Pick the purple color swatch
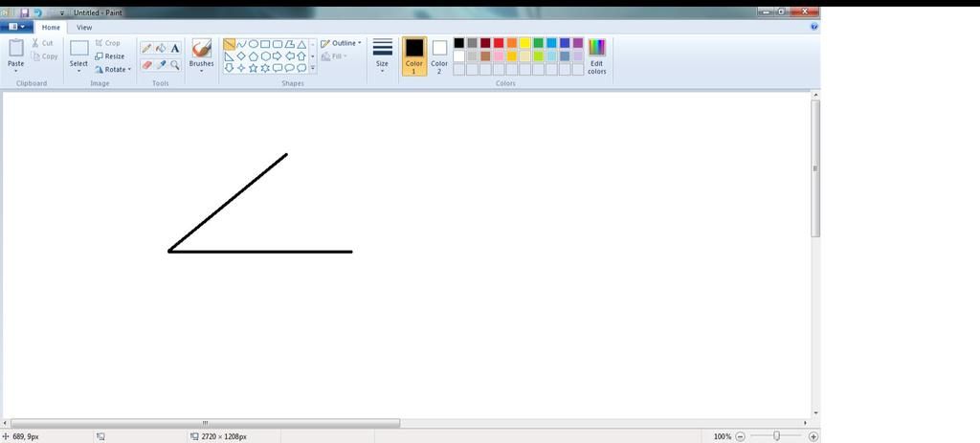Viewport: 980px width, 443px height. coord(577,43)
